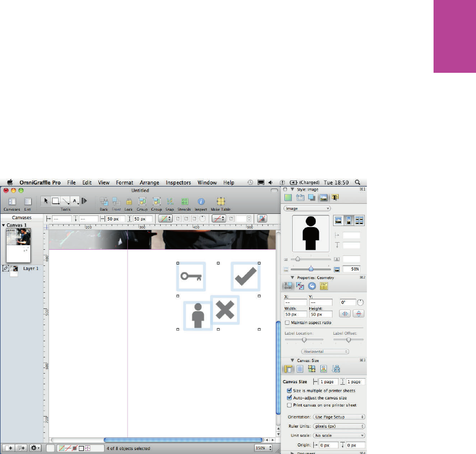Image resolution: width=476 pixels, height=454 pixels.
Task: Check Print canvas on one printer sheet
Action: [x=290, y=405]
